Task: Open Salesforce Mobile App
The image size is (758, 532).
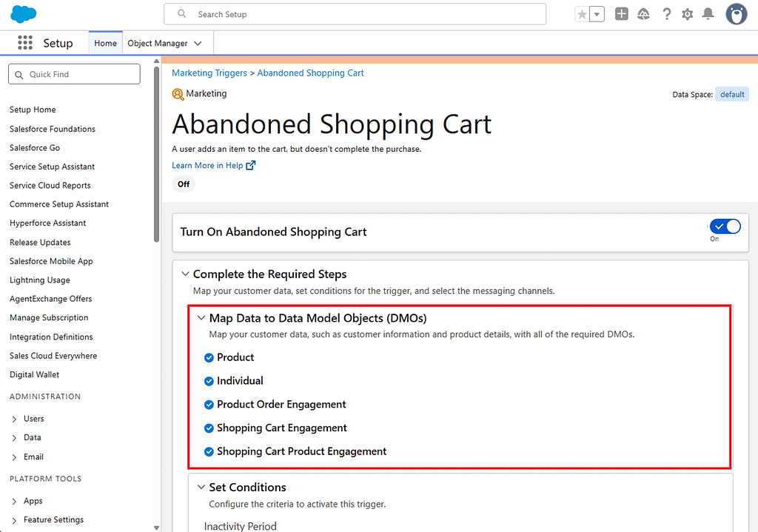Action: click(51, 261)
